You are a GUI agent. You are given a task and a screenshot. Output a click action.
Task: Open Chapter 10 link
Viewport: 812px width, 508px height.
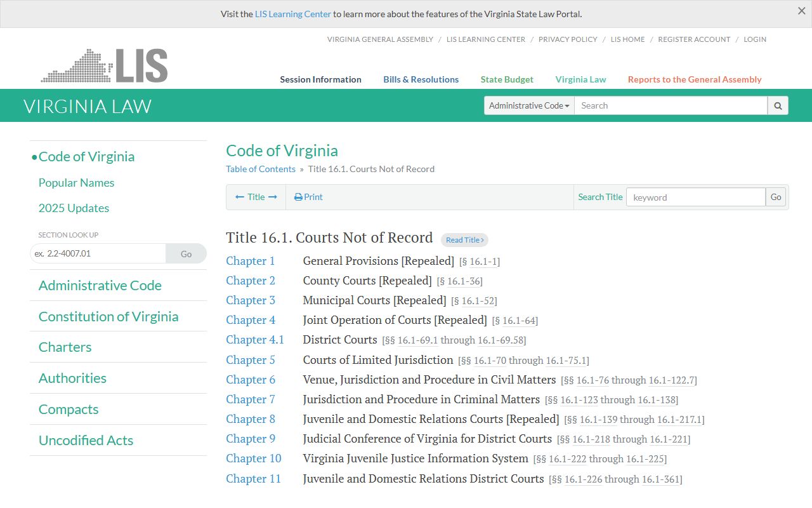pyautogui.click(x=254, y=458)
